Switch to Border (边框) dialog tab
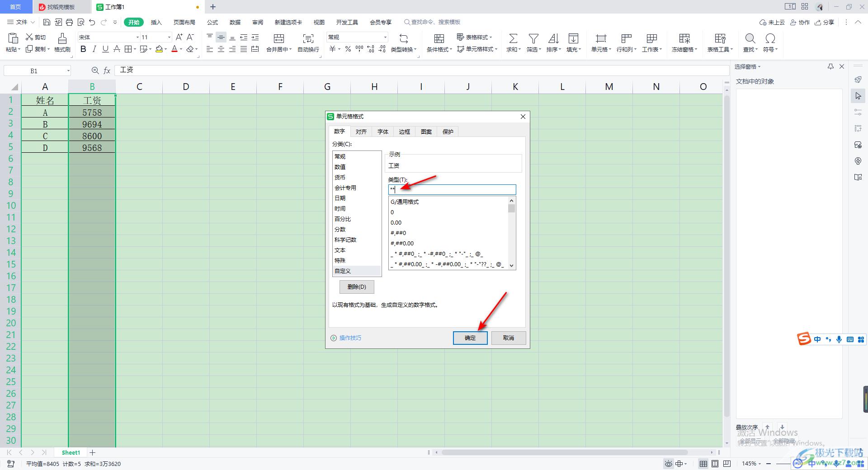Viewport: 868px width, 470px height. (405, 132)
